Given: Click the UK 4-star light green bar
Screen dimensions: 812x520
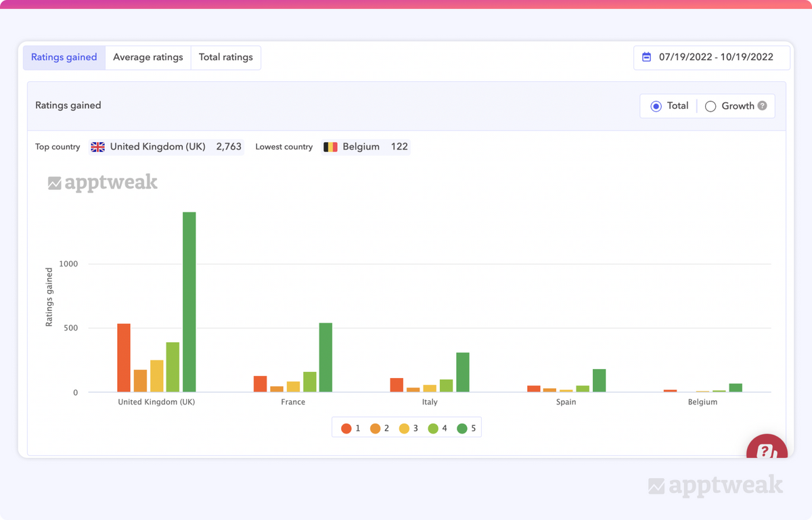Looking at the screenshot, I should (x=173, y=367).
